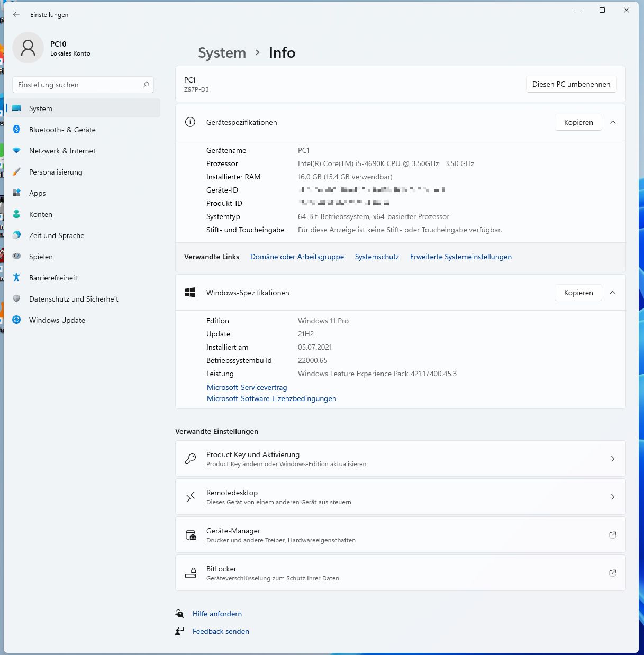The height and width of the screenshot is (655, 644).
Task: Click the Zeit und Sprache globe icon
Action: pyautogui.click(x=16, y=235)
